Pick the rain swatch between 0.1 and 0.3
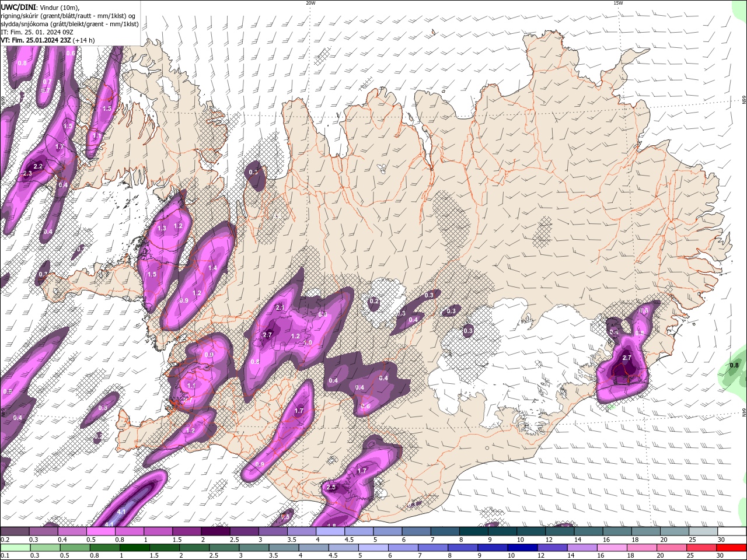This screenshot has height=560, width=747. (x=15, y=548)
